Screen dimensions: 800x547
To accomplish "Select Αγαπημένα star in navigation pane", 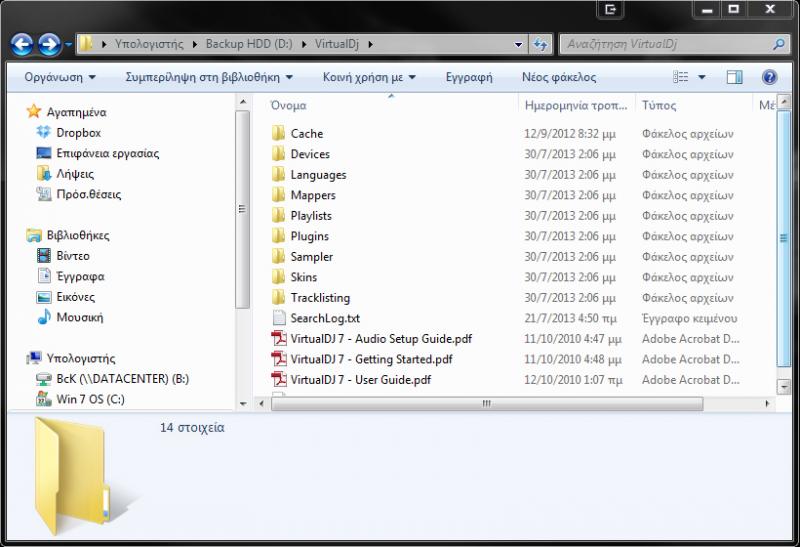I will pyautogui.click(x=67, y=112).
